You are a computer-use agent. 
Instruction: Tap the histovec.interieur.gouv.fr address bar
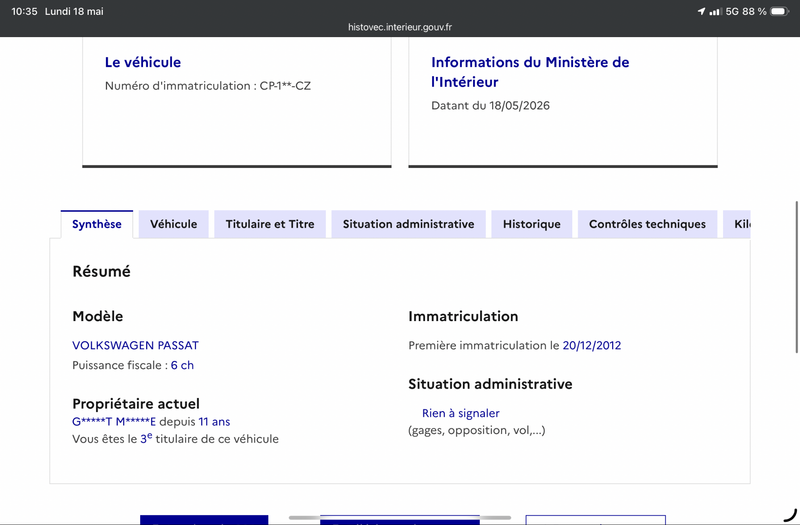(x=400, y=27)
